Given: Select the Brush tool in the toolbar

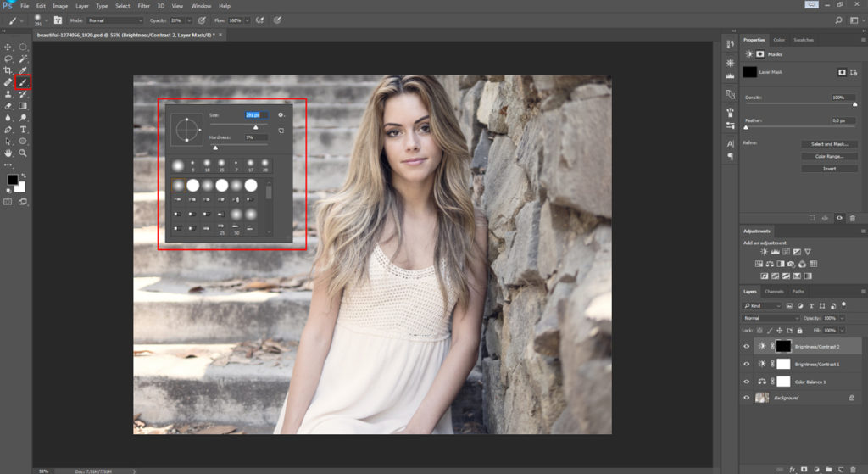Looking at the screenshot, I should coord(23,83).
